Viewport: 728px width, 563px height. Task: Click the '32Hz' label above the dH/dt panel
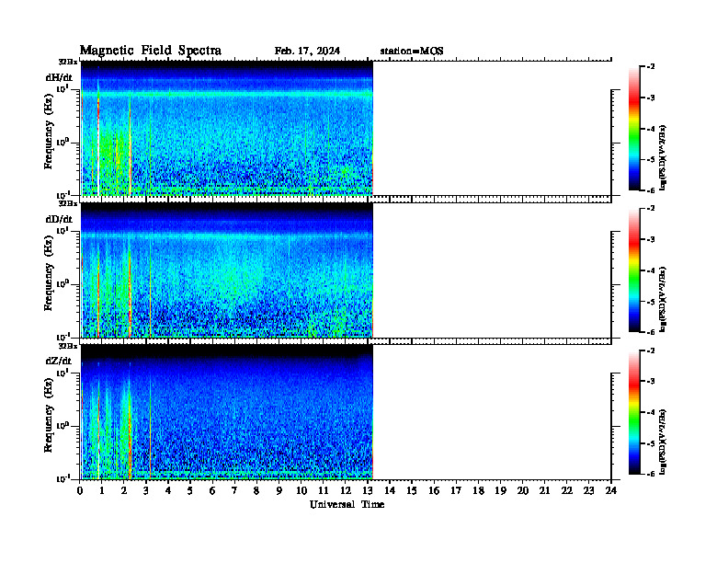click(68, 62)
